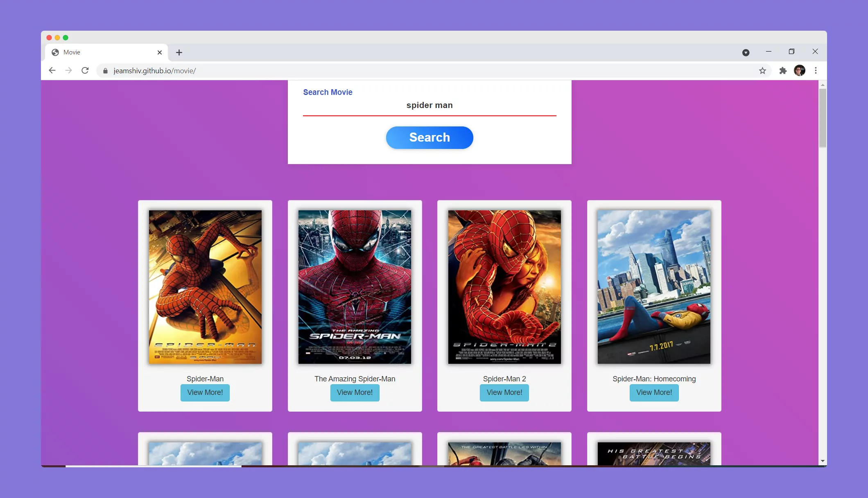The image size is (868, 498).
Task: Expand the tab search dropdown arrow
Action: point(746,52)
